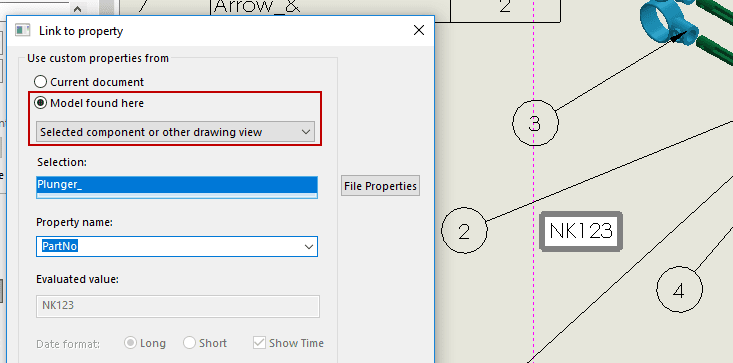Open the Selected component or other drawing view dropdown
Image resolution: width=733 pixels, height=363 pixels.
pyautogui.click(x=175, y=132)
